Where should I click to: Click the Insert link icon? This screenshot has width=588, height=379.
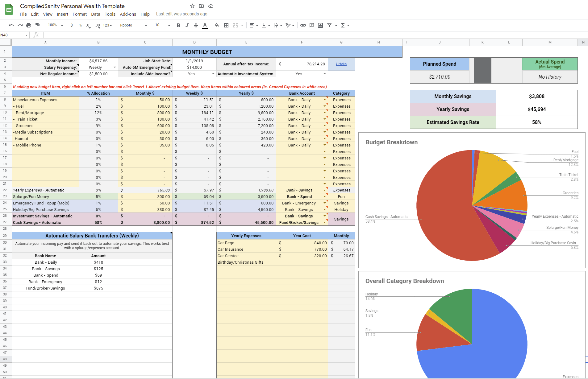[x=303, y=25]
